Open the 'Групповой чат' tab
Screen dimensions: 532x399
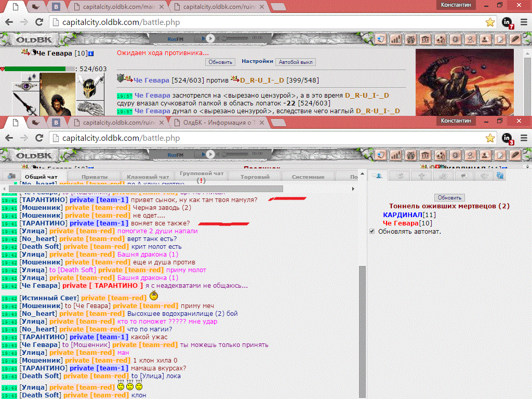(202, 177)
